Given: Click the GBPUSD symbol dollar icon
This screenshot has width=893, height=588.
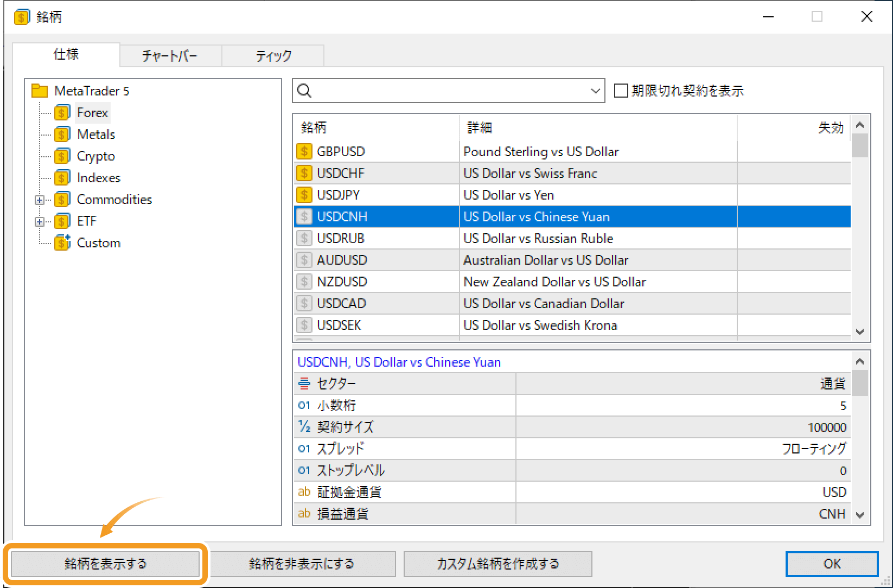Looking at the screenshot, I should click(x=304, y=151).
